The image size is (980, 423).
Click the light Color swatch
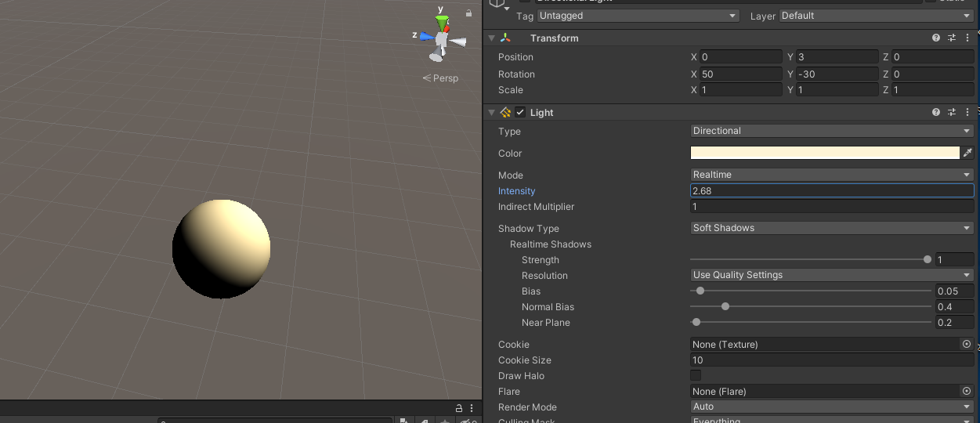(825, 153)
